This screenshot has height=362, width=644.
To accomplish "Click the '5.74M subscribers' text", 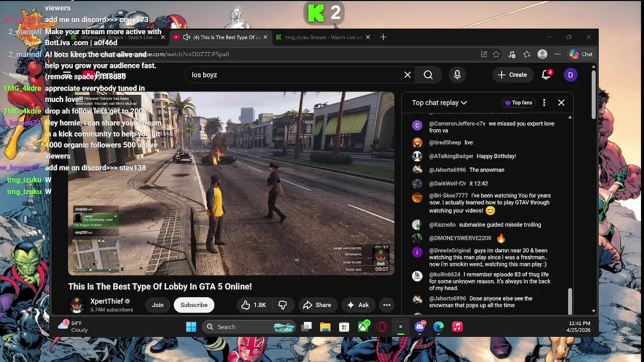I will click(x=112, y=310).
